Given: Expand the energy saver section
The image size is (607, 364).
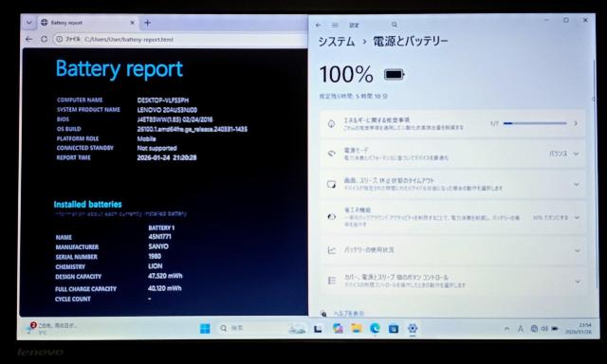Looking at the screenshot, I should (x=577, y=217).
